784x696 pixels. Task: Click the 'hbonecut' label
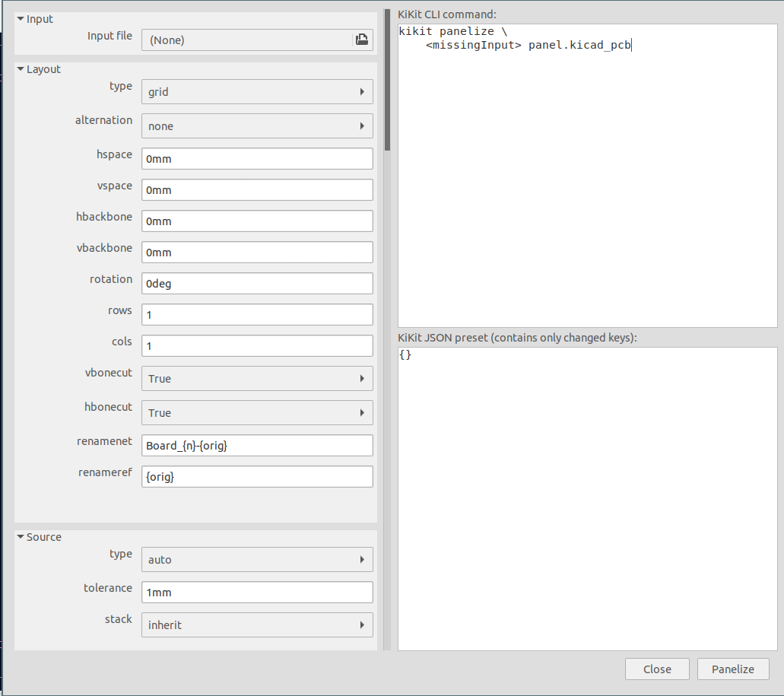pos(108,407)
